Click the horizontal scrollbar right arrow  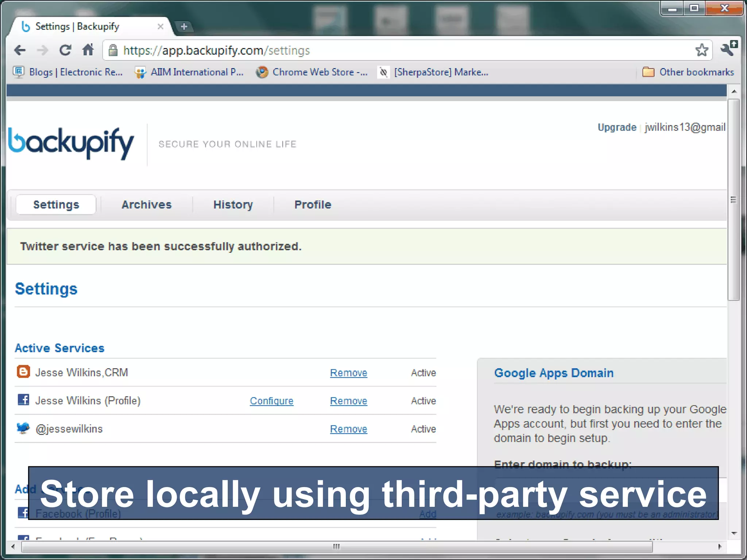[x=720, y=547]
